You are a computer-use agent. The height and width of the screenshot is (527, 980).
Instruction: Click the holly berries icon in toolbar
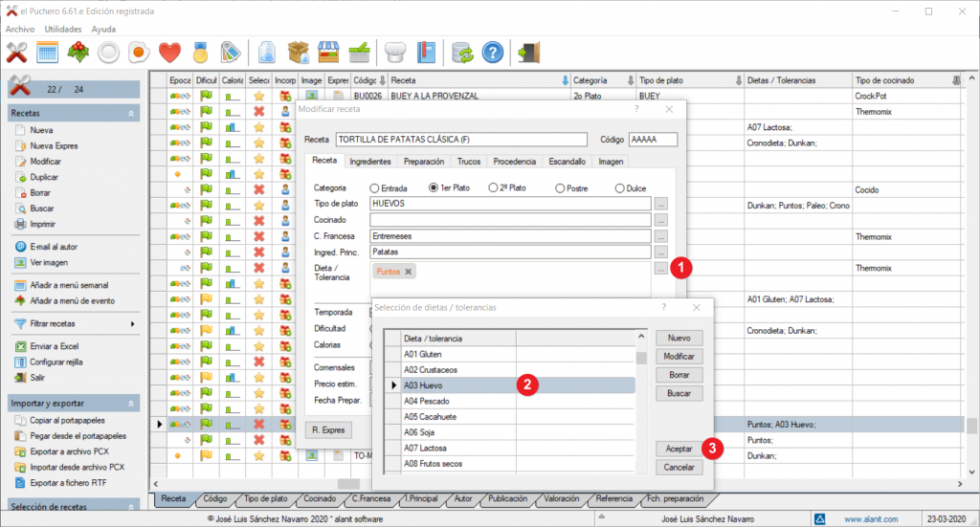pyautogui.click(x=78, y=52)
